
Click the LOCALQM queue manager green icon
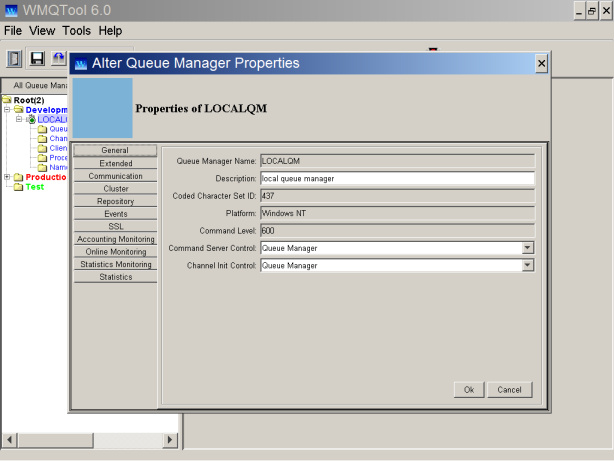coord(32,119)
